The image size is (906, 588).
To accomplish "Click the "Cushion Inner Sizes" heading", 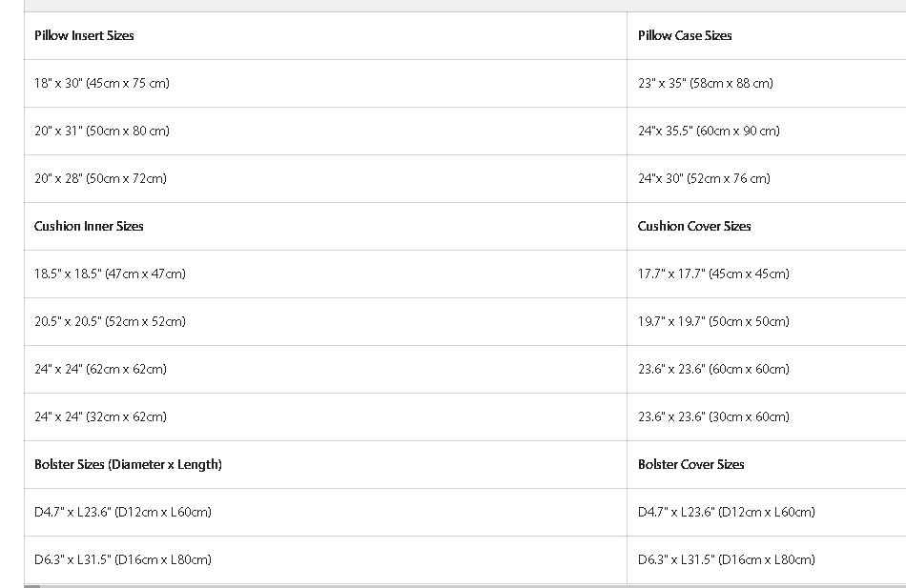I will coord(89,226).
